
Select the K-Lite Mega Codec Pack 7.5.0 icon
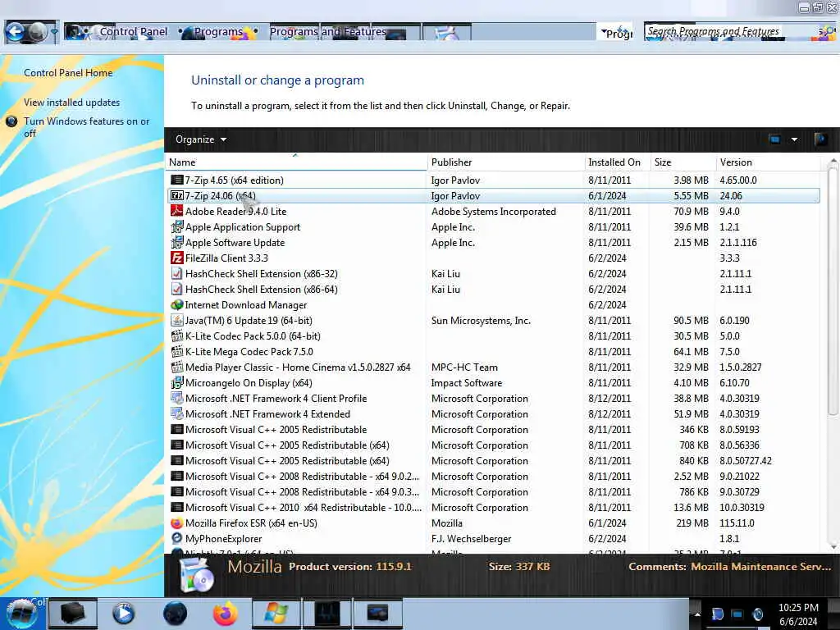pos(176,351)
